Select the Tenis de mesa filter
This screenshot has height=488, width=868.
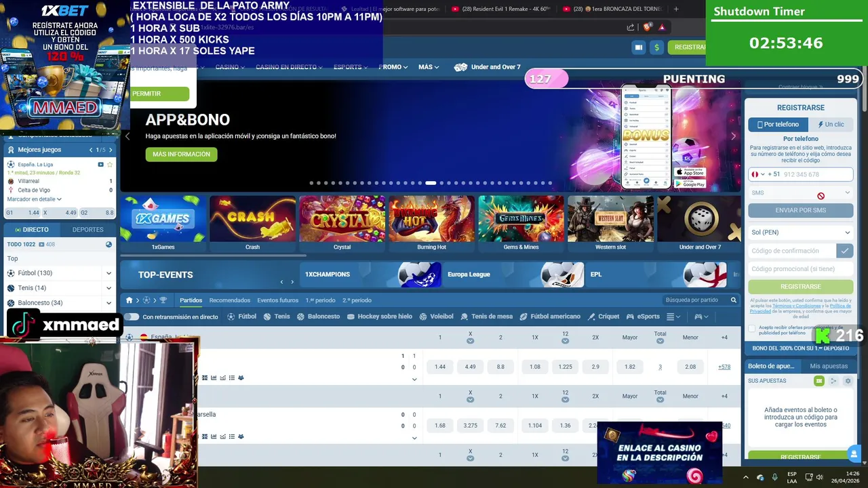(x=487, y=317)
